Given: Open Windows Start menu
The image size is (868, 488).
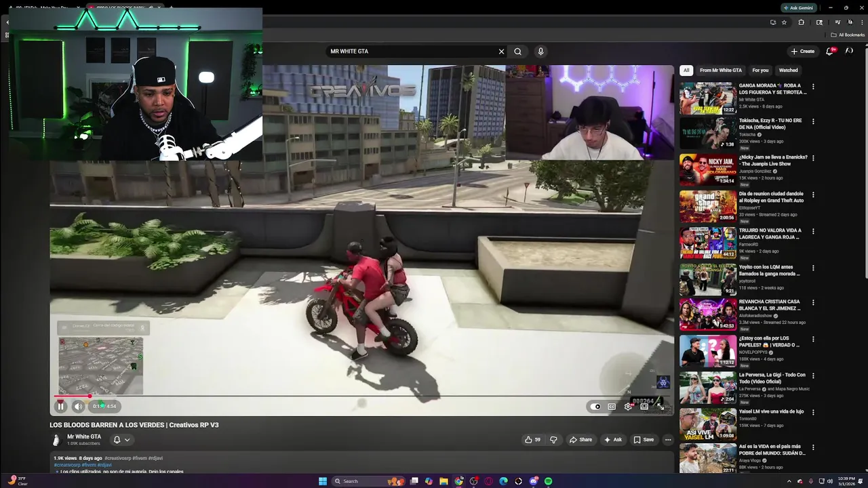Looking at the screenshot, I should [323, 481].
